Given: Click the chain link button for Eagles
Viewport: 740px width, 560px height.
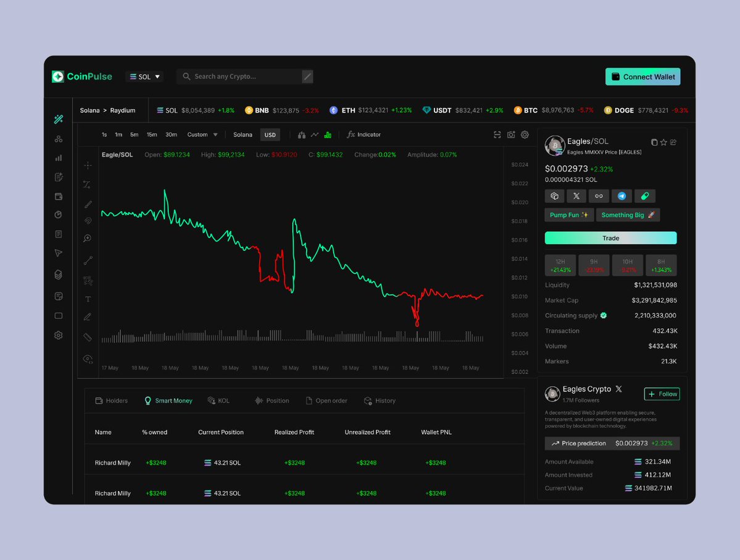Looking at the screenshot, I should pyautogui.click(x=599, y=196).
